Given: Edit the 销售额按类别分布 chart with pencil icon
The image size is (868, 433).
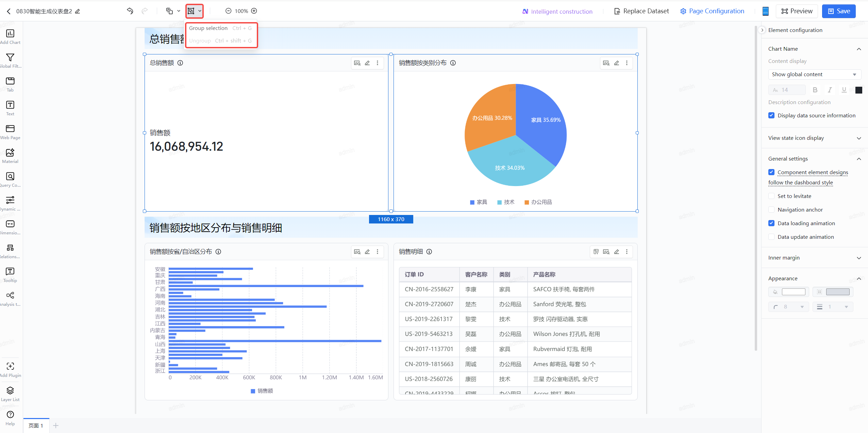Looking at the screenshot, I should click(x=616, y=63).
